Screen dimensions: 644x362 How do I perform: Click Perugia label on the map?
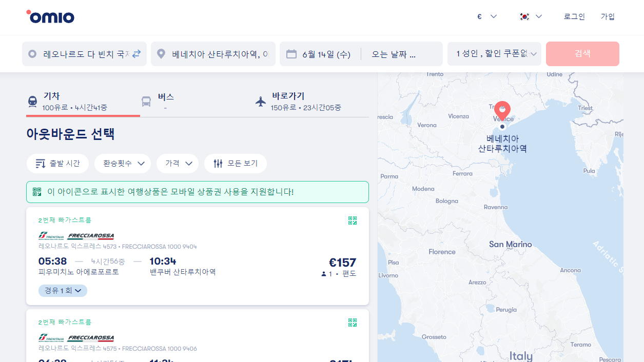[506, 310]
